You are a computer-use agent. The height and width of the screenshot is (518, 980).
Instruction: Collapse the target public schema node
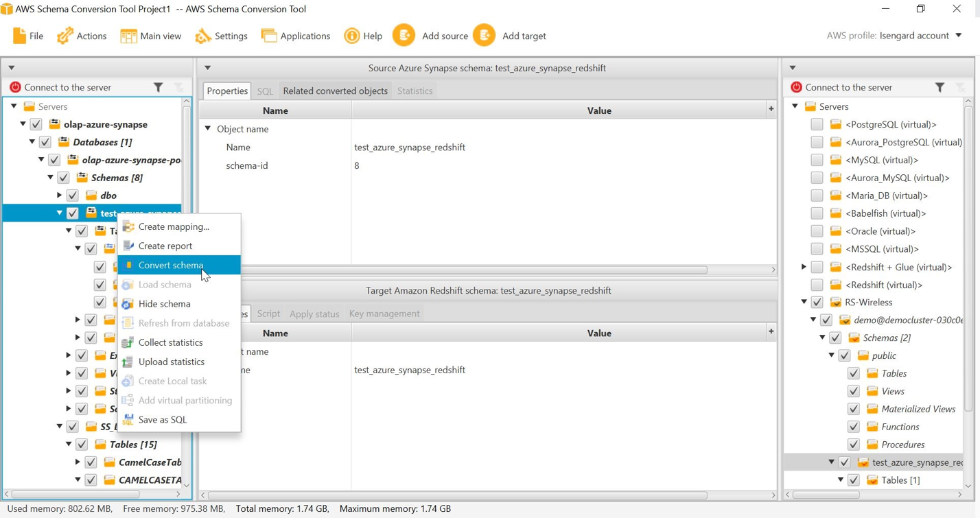(831, 355)
